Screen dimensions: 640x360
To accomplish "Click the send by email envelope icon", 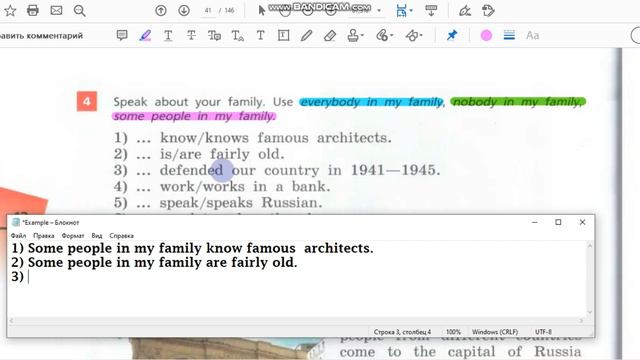I will [x=56, y=11].
